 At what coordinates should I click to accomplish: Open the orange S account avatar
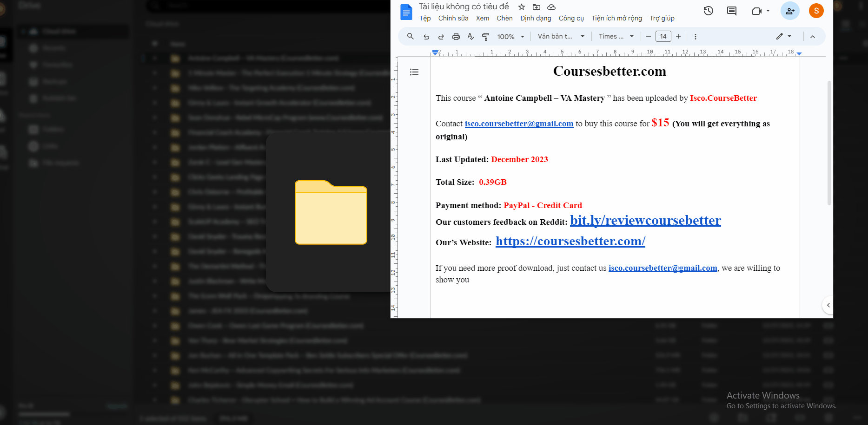(x=816, y=11)
